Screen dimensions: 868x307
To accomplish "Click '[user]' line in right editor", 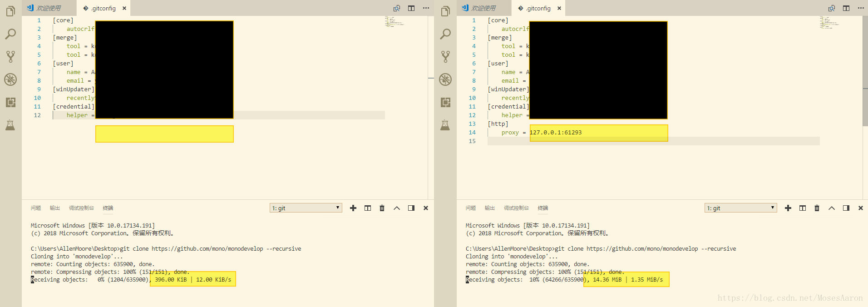I will [x=498, y=64].
